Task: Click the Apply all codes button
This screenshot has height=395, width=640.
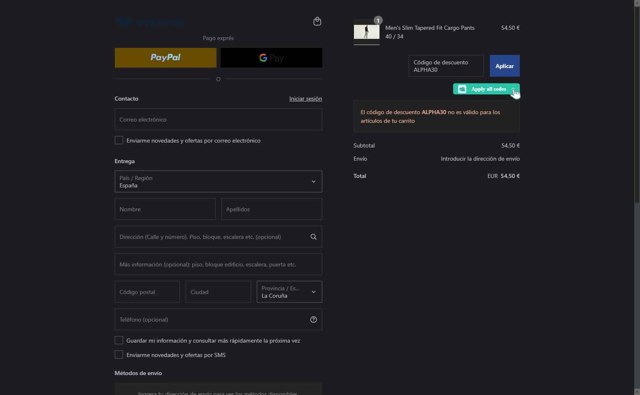Action: [486, 89]
